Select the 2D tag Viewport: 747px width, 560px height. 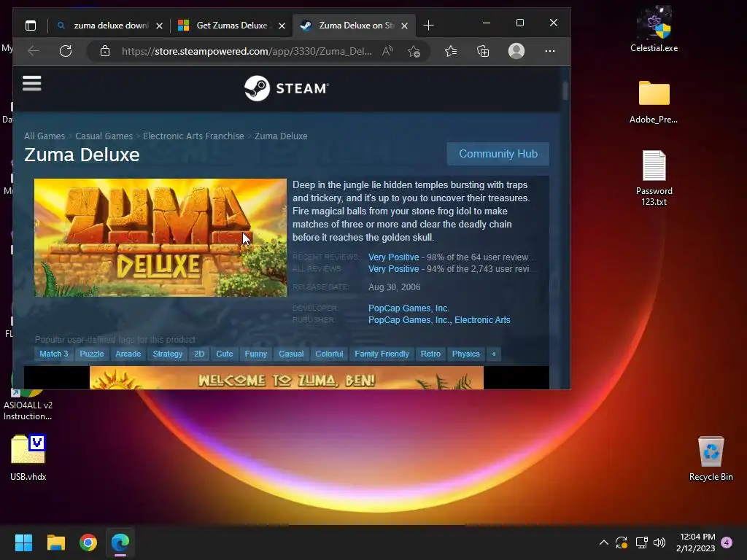pos(199,354)
